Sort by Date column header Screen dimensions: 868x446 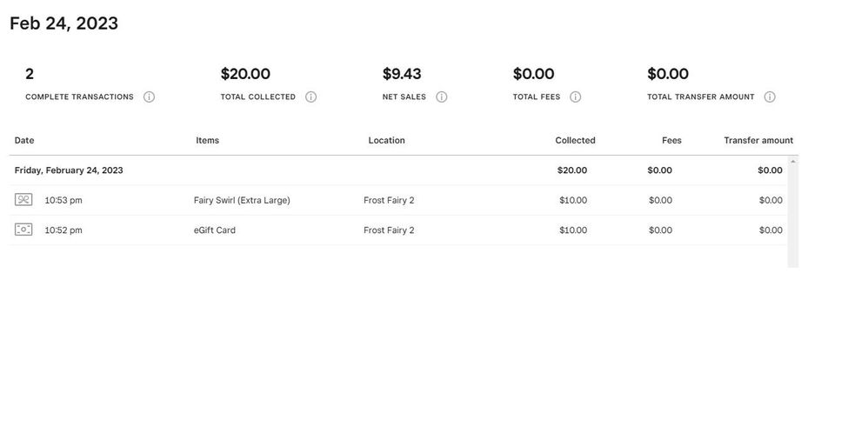[24, 141]
